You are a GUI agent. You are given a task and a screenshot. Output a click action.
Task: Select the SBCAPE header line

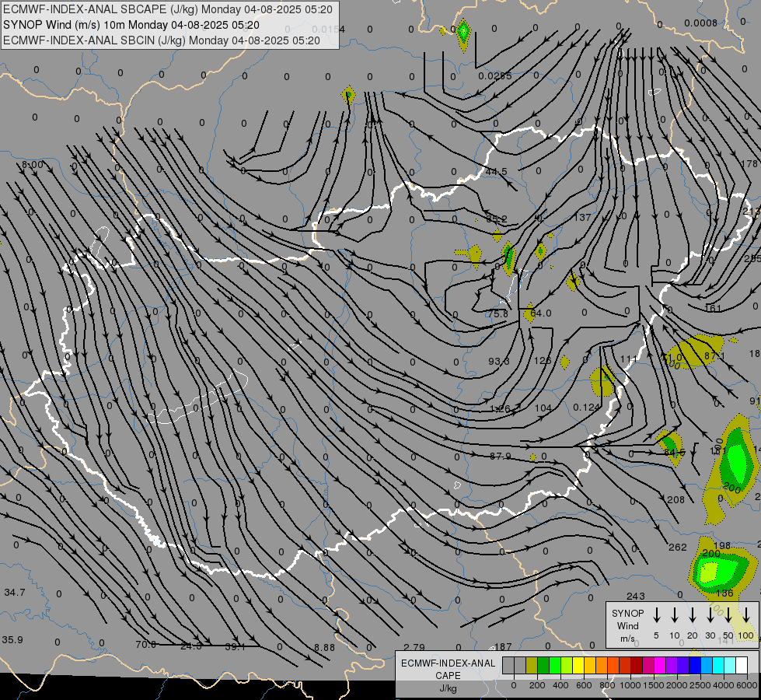tap(167, 9)
